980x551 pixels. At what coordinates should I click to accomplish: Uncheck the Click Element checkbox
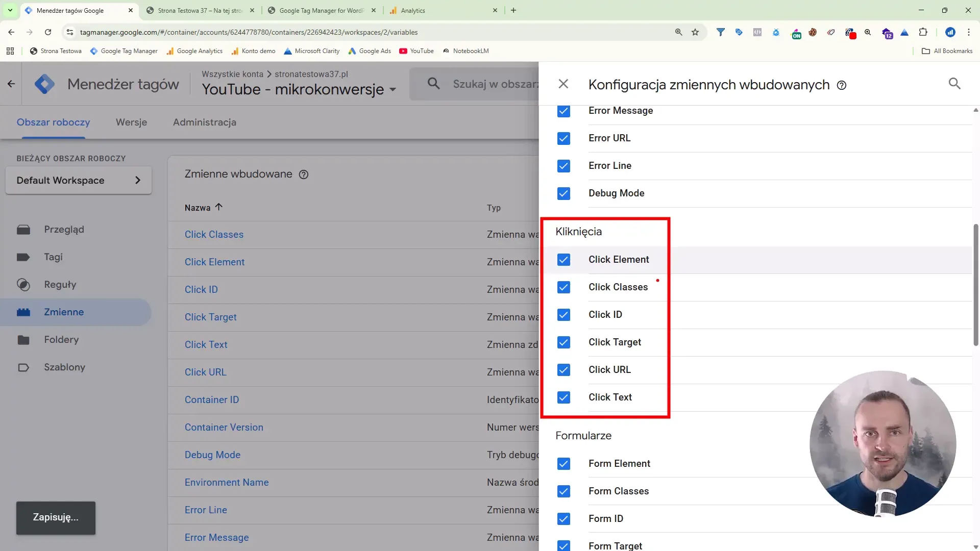click(563, 260)
